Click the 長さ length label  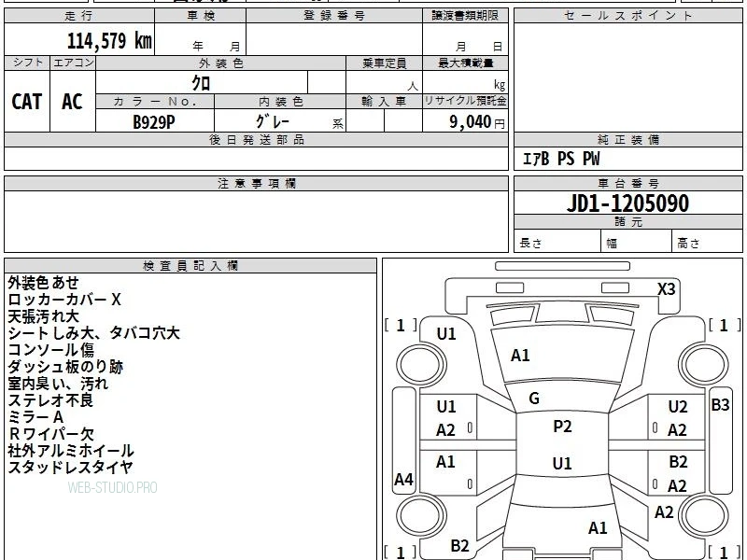[530, 243]
